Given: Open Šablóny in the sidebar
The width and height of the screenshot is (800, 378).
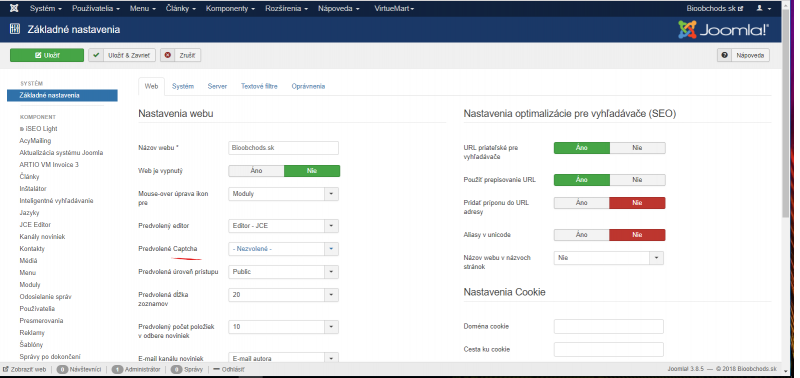Looking at the screenshot, I should (x=31, y=345).
